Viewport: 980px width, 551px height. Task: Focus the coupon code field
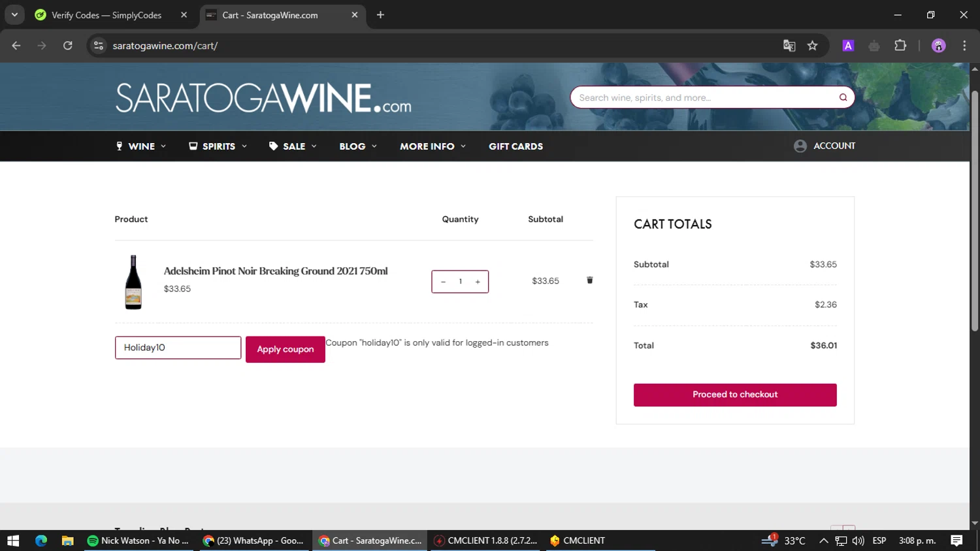[x=178, y=348]
